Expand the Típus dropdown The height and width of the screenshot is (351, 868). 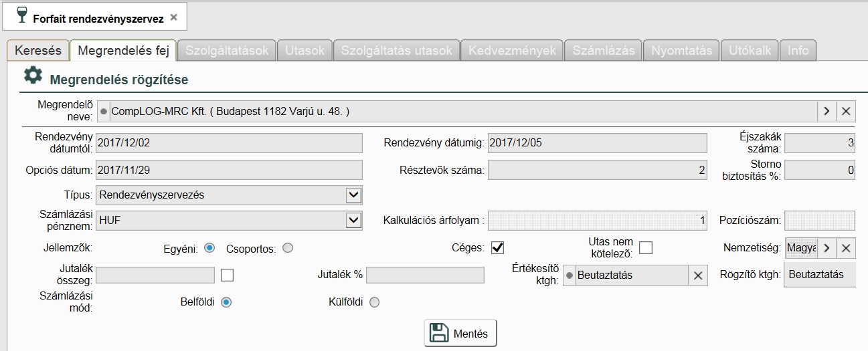coord(353,195)
